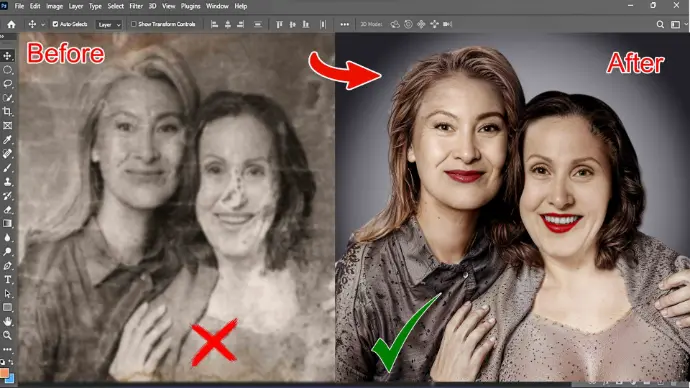Click the swap foreground/background colors icon
Image resolution: width=690 pixels, height=388 pixels.
(11, 362)
